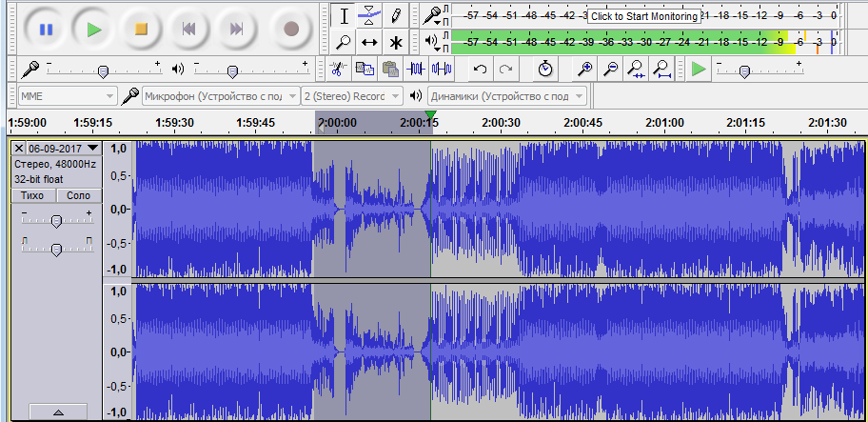Click the timeline at 1:59:30
Viewport: 868px width, 422px height.
pos(174,122)
